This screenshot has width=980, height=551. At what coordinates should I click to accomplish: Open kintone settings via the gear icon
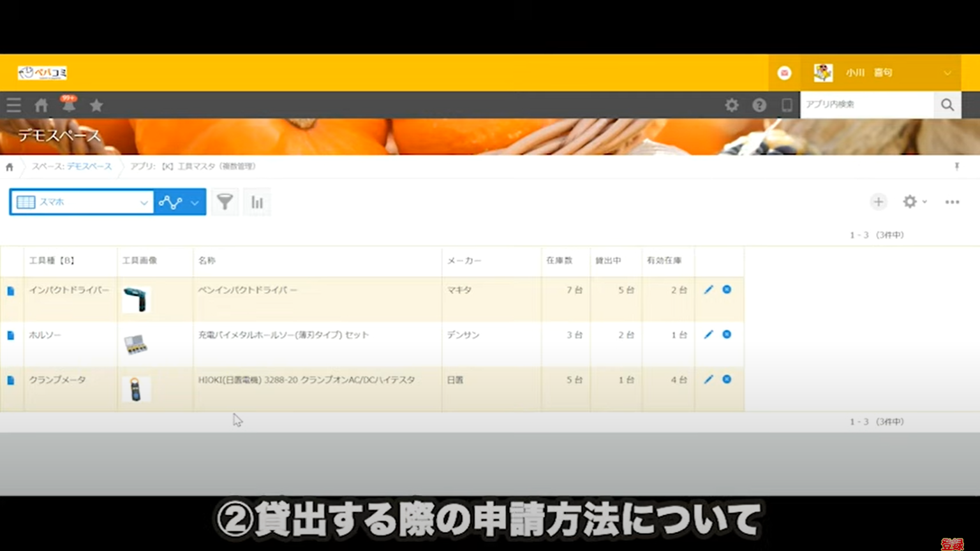pyautogui.click(x=731, y=105)
